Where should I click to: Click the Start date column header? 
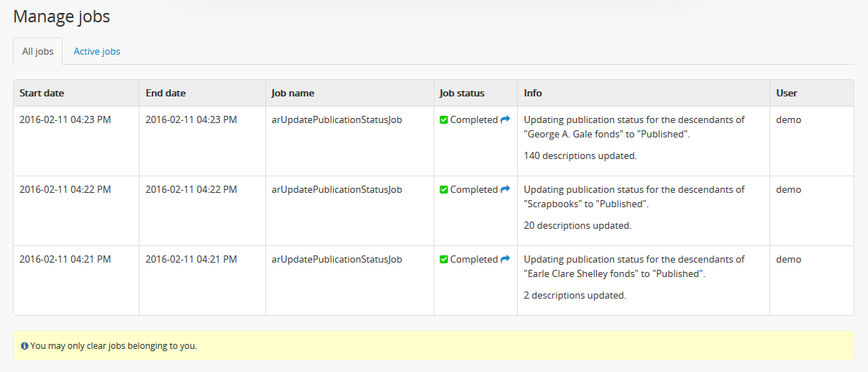click(42, 93)
